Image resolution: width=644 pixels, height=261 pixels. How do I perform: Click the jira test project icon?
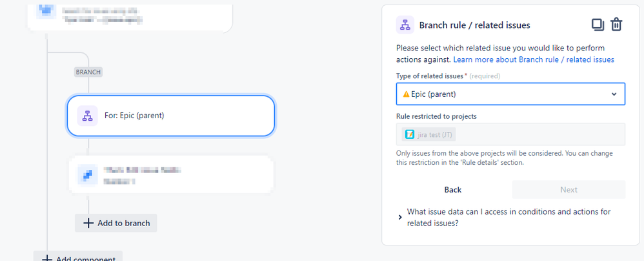click(409, 134)
